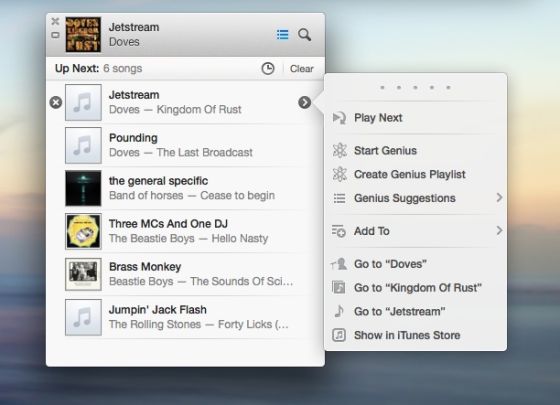Image resolution: width=560 pixels, height=405 pixels.
Task: Click "The Rolling Stones — Forty Licks" subtitle
Action: [199, 324]
